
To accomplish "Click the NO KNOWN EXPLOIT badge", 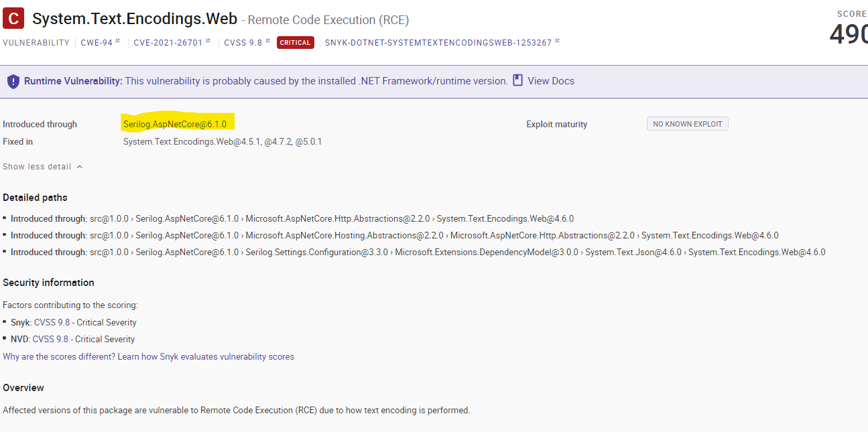I will tap(687, 123).
